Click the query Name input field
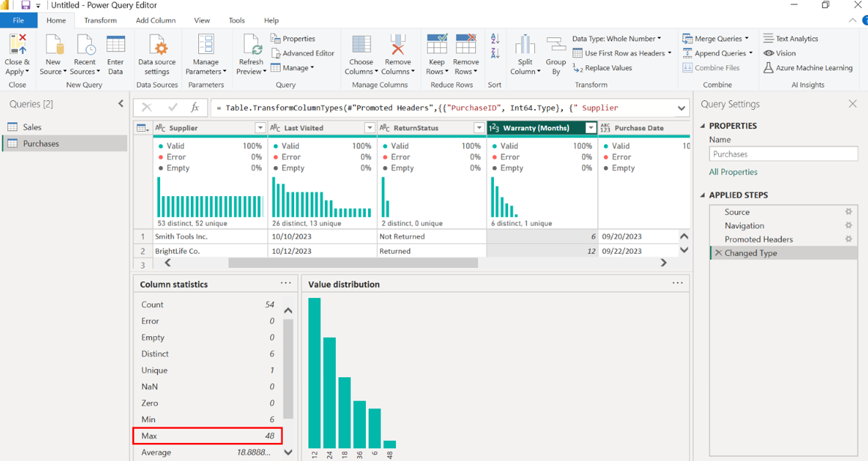 (783, 154)
